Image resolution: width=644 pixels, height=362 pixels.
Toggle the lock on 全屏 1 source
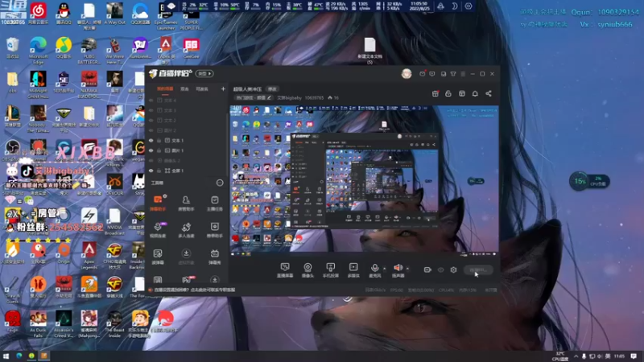point(159,171)
